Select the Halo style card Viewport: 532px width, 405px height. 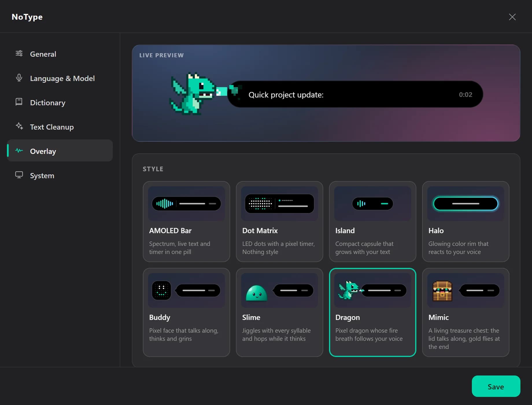(x=466, y=222)
